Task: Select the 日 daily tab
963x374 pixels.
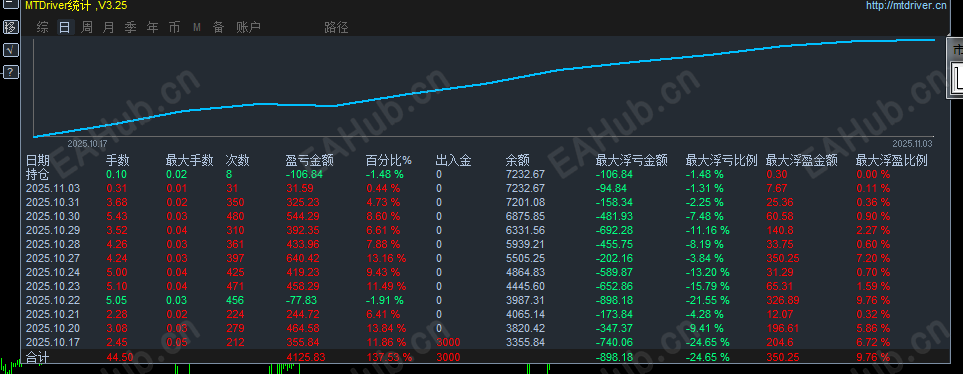Action: click(x=64, y=27)
